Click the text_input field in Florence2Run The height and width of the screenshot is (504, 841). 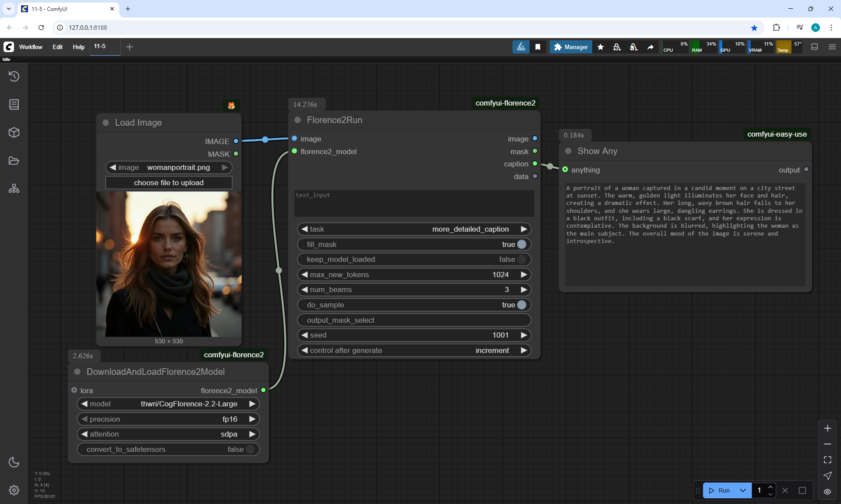[x=413, y=203]
